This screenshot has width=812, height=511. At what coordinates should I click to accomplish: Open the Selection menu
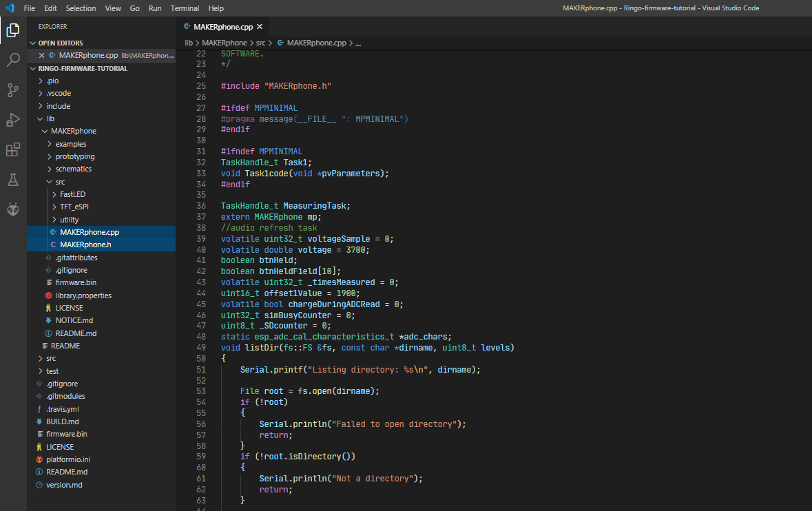(81, 8)
